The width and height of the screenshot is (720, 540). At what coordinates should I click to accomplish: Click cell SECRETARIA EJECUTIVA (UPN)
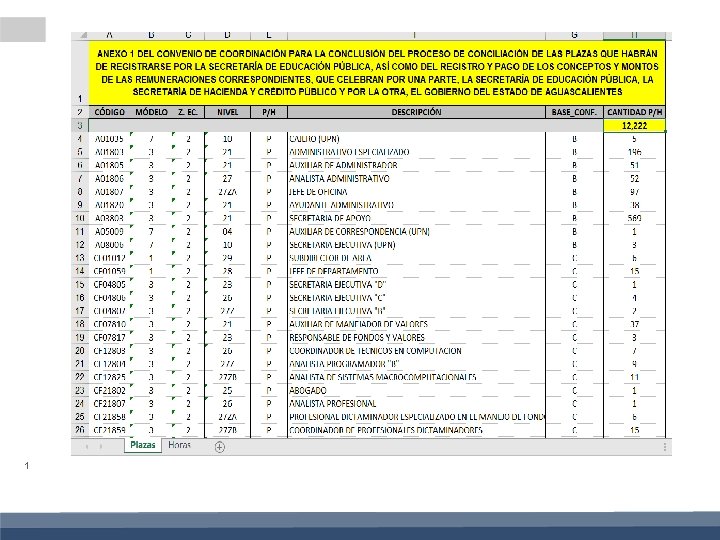(x=416, y=245)
